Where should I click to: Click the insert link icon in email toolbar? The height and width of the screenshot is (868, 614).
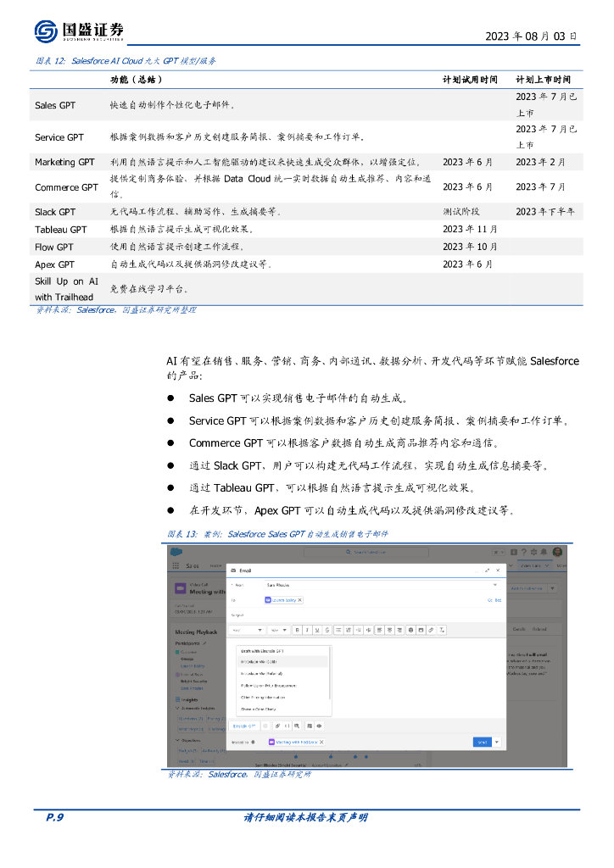click(431, 630)
